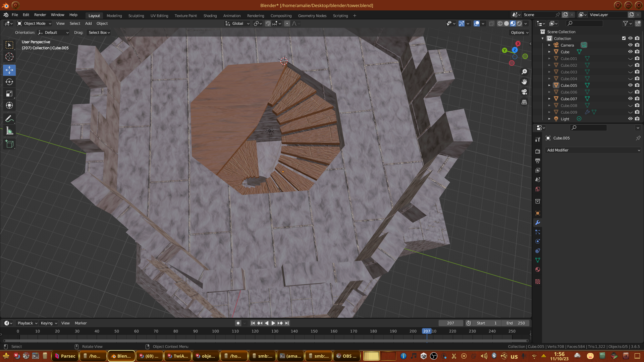This screenshot has width=644, height=362.
Task: Click the Options button in viewport
Action: (x=520, y=33)
